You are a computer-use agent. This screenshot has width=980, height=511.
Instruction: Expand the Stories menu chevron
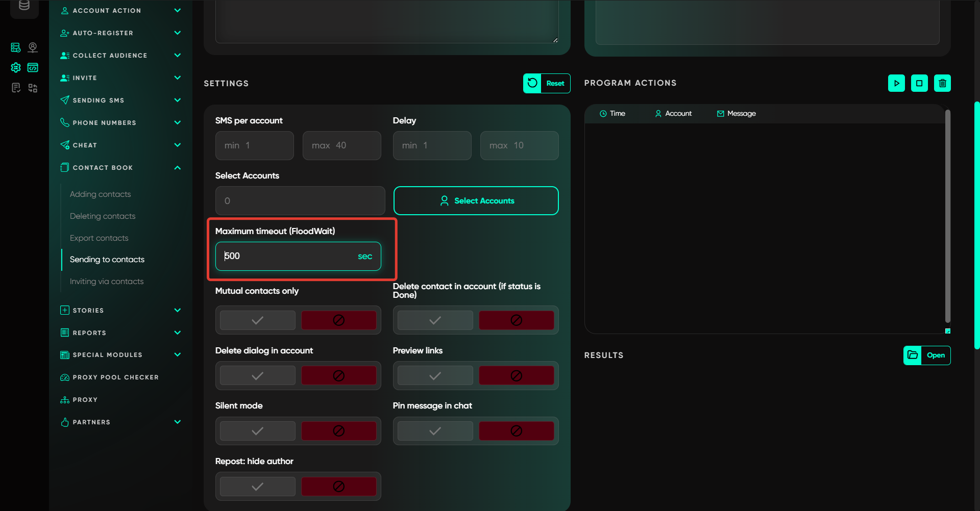coord(177,310)
